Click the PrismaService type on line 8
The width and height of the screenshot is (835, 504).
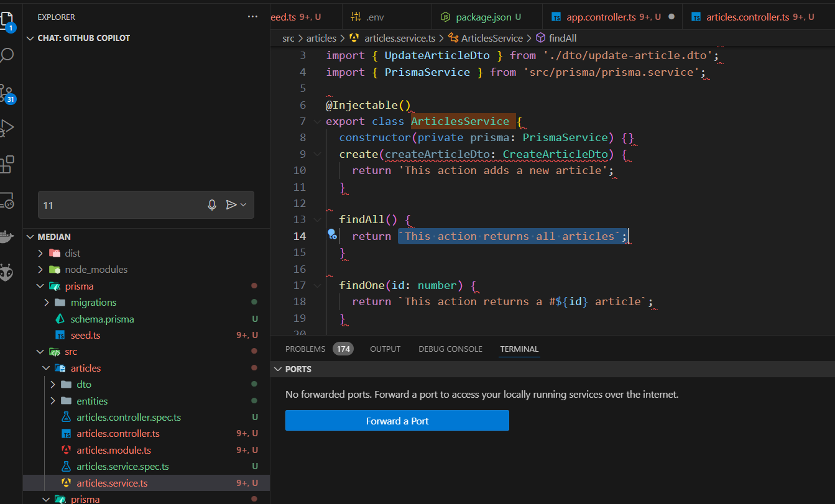point(565,137)
